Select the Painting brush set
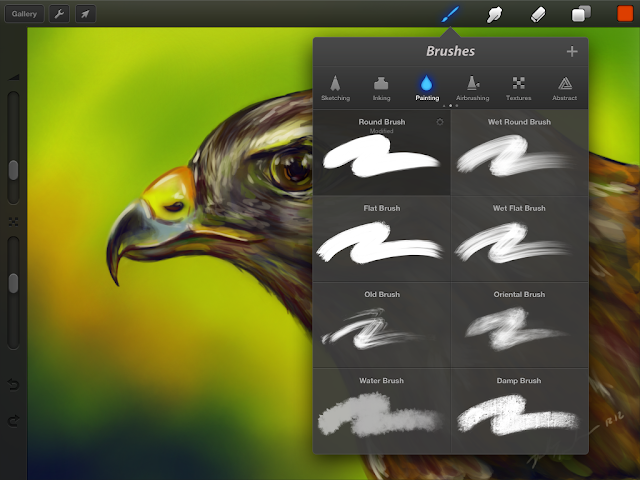640x480 pixels. pyautogui.click(x=427, y=88)
